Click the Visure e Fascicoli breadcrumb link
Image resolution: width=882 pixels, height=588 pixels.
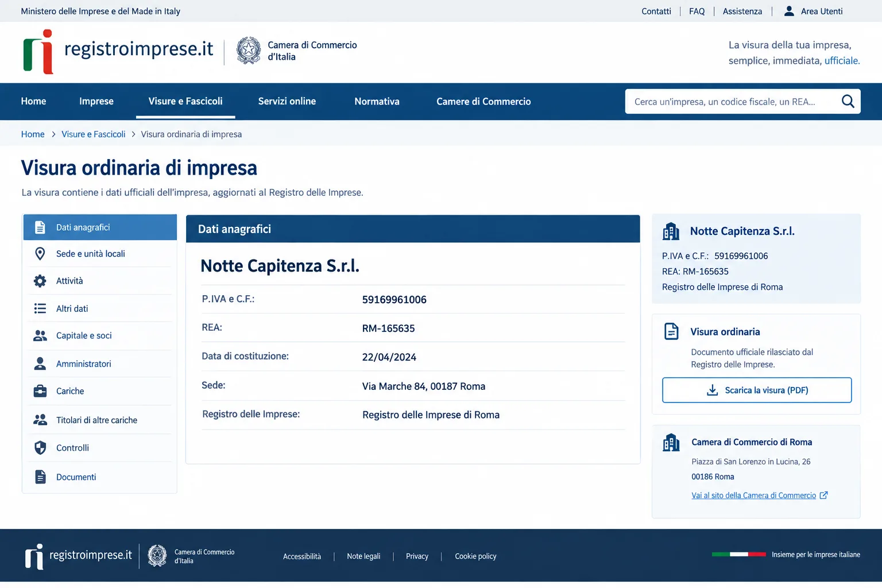click(94, 134)
